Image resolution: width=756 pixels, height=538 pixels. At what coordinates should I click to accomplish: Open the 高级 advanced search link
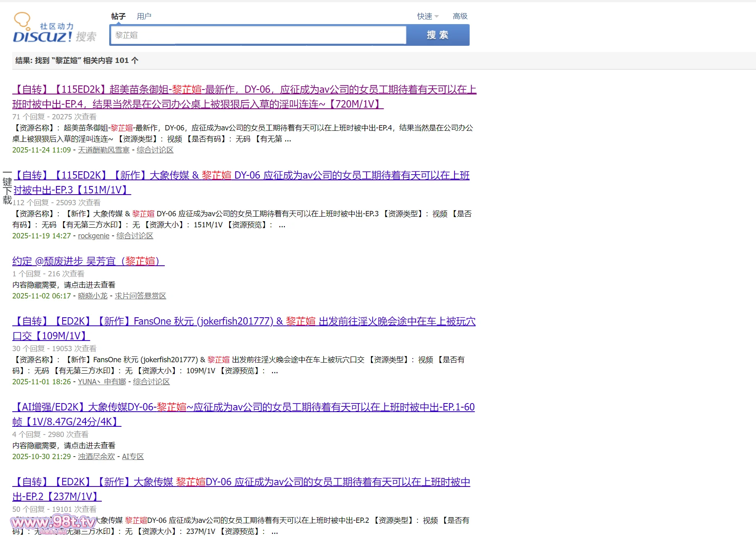point(460,16)
